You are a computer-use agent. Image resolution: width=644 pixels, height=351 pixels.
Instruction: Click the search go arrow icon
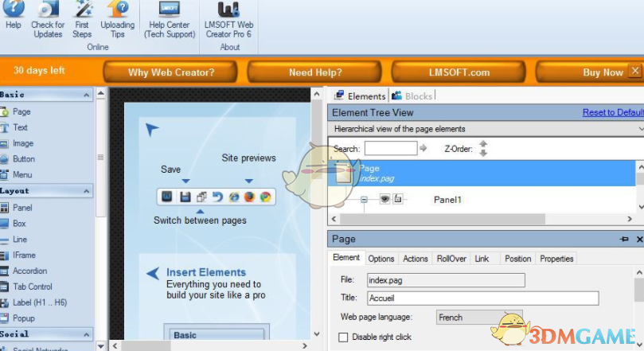pos(423,148)
